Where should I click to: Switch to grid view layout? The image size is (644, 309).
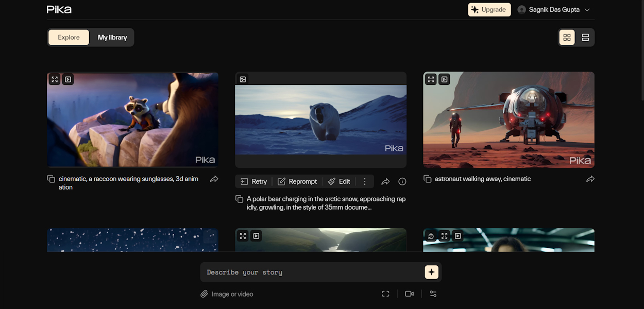(x=567, y=37)
